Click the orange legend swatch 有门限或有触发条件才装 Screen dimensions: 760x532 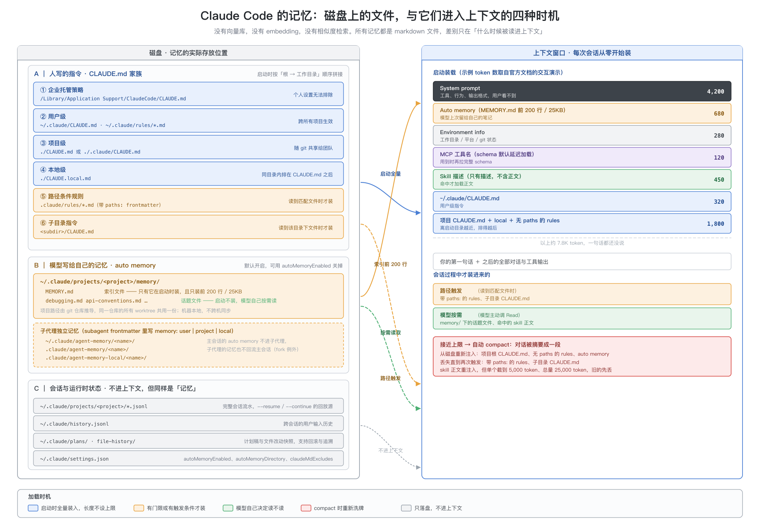[139, 508]
